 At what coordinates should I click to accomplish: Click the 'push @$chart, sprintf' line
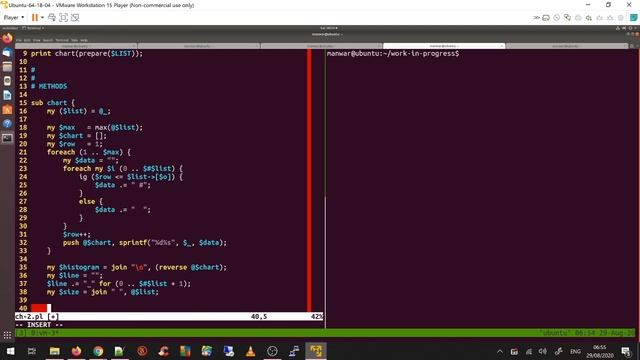click(x=144, y=242)
